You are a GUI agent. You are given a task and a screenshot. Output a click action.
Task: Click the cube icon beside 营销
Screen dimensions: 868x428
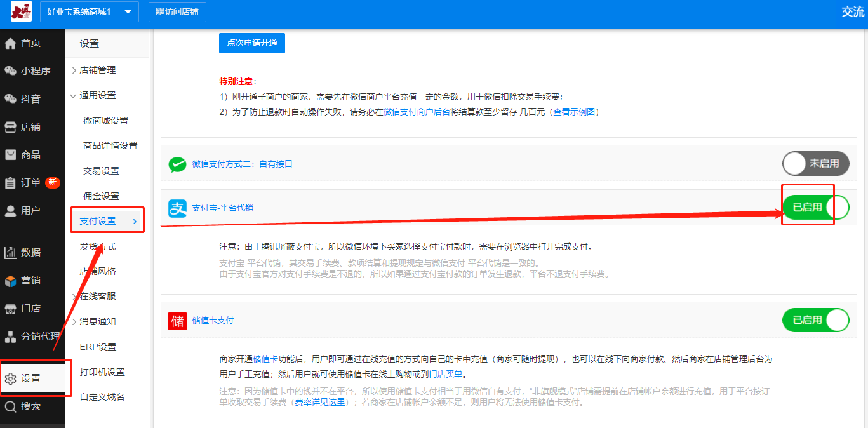coord(10,281)
